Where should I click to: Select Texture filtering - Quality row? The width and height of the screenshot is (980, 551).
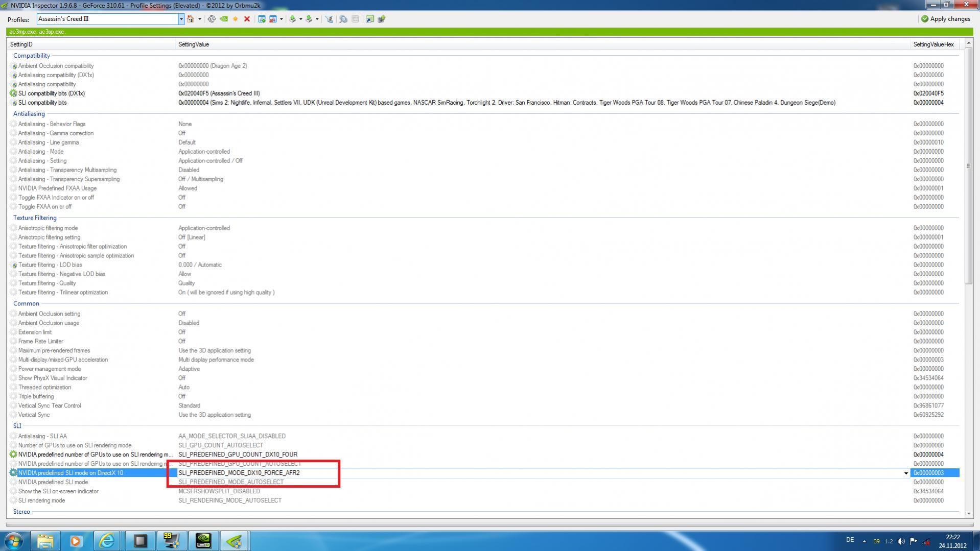[x=483, y=283]
